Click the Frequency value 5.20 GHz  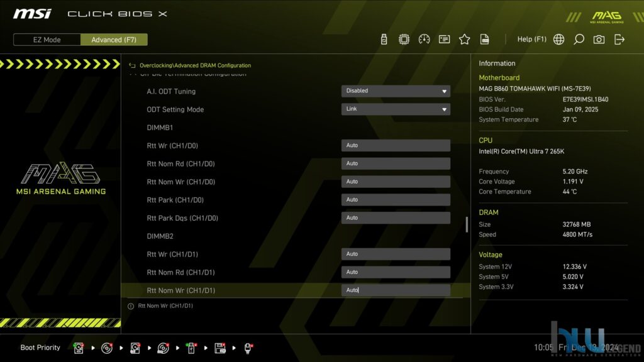pyautogui.click(x=575, y=172)
